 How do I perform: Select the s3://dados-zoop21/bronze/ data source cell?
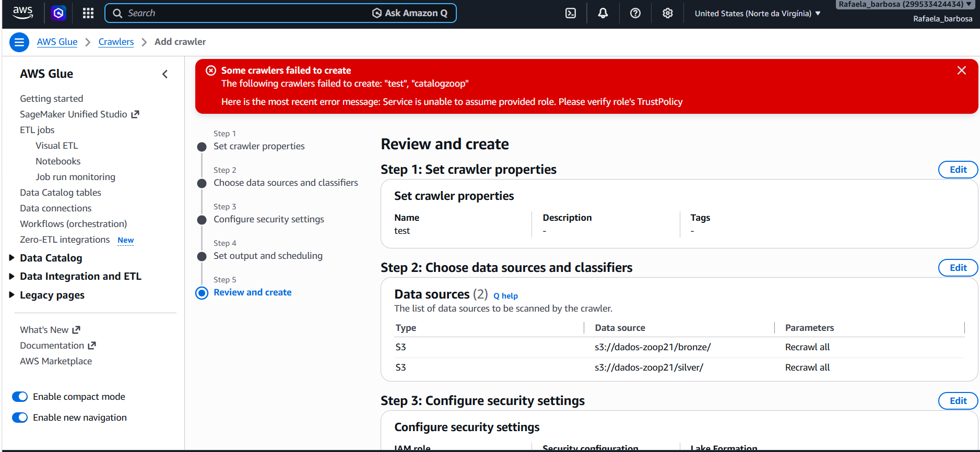tap(653, 347)
